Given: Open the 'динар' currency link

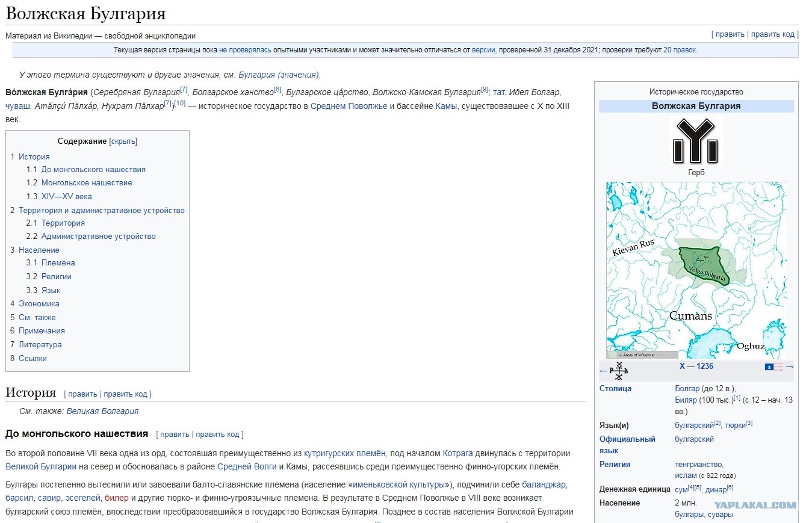Looking at the screenshot, I should (x=715, y=490).
